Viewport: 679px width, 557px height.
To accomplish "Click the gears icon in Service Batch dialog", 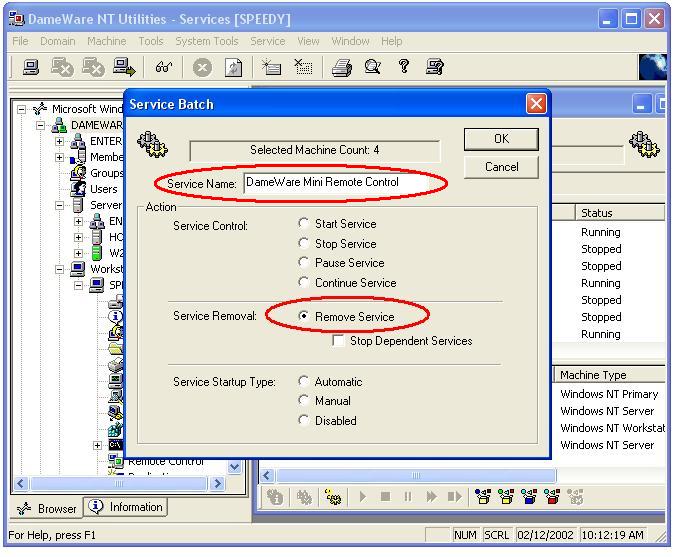I will (152, 145).
